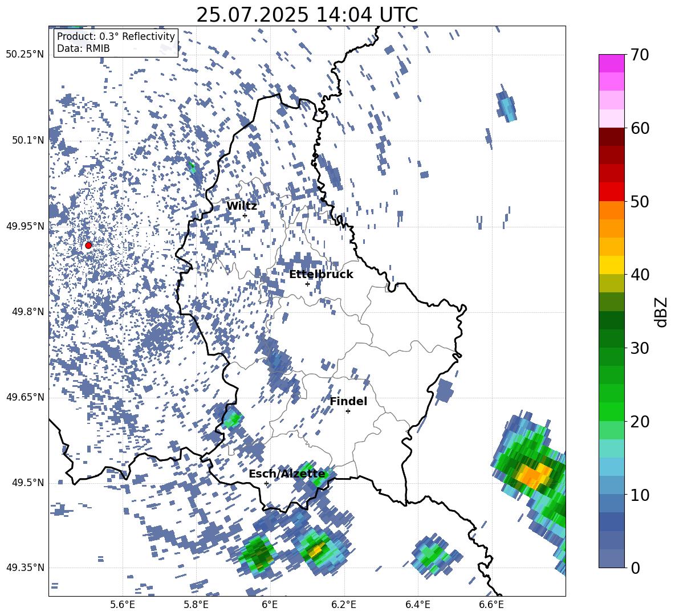675x616 pixels.
Task: Click the 50.25°N latitude label
Action: (25, 55)
